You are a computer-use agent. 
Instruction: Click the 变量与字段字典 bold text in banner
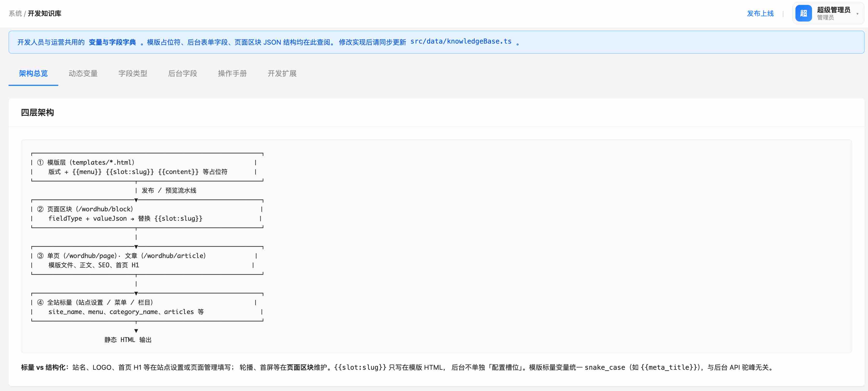[x=112, y=42]
